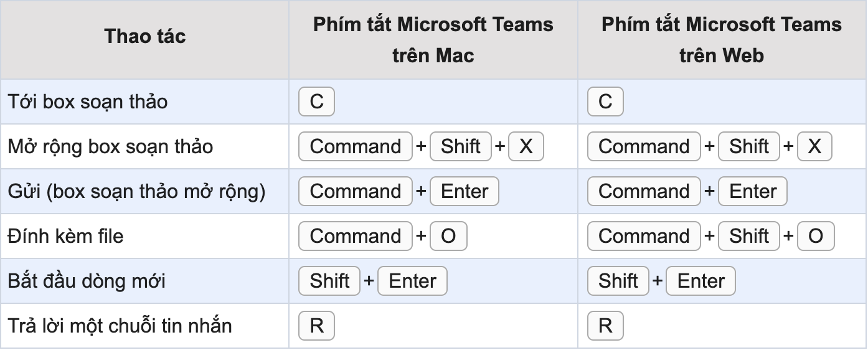Screen dimensions: 868x350
Task: Click the R key in the Mac column
Action: point(316,326)
